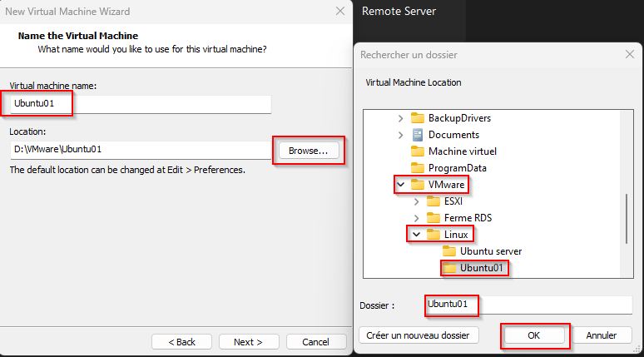Image resolution: width=644 pixels, height=357 pixels.
Task: Select the Ubuntu server folder icon
Action: point(449,251)
